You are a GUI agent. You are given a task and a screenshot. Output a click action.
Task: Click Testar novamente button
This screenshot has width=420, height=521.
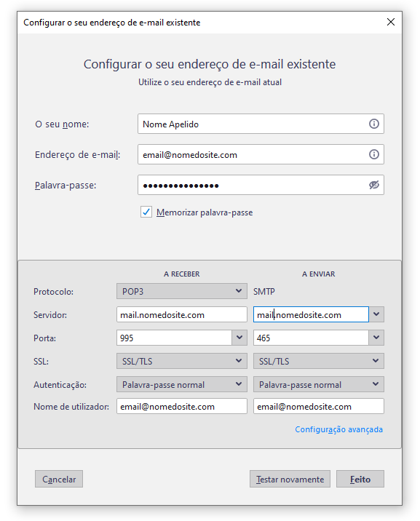[290, 479]
